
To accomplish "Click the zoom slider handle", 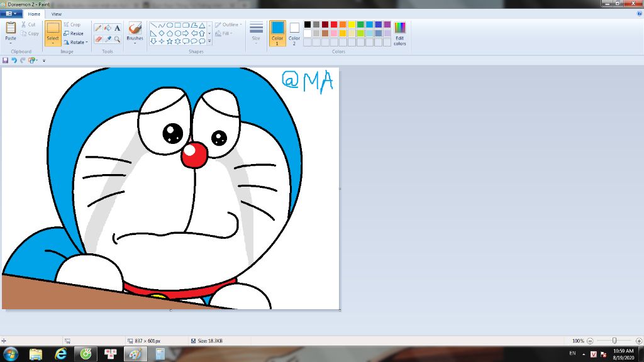I will [x=614, y=341].
